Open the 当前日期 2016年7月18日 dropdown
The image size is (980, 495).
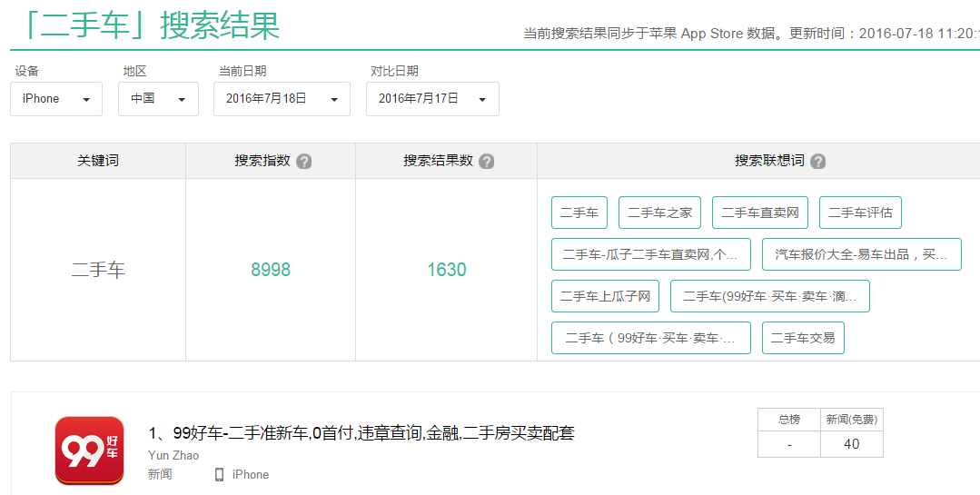coord(282,99)
